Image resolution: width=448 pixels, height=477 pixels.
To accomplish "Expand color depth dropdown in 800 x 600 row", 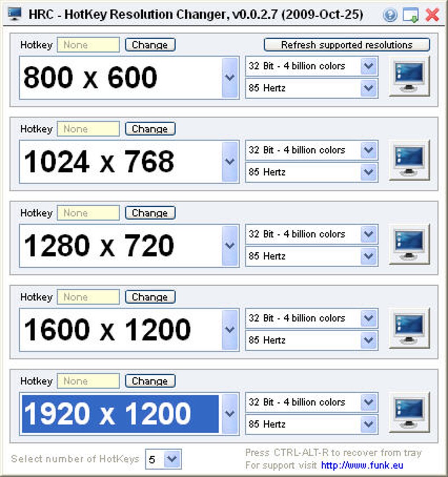I will tap(369, 66).
